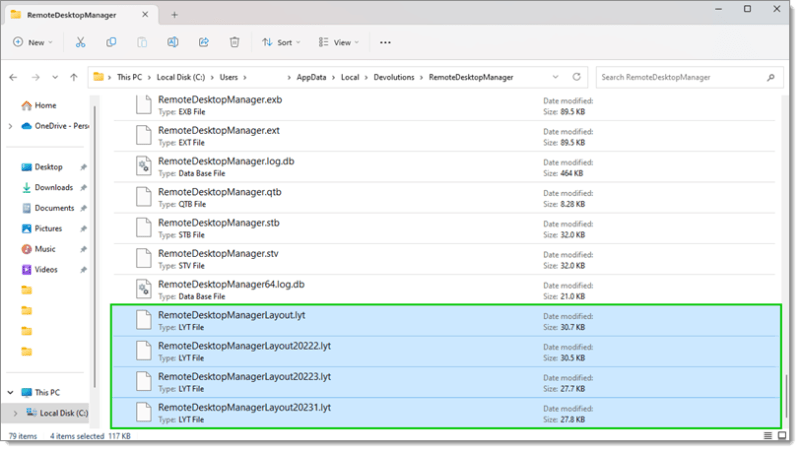Expand the OneDrive tree node
This screenshot has height=451, width=800.
coord(10,126)
